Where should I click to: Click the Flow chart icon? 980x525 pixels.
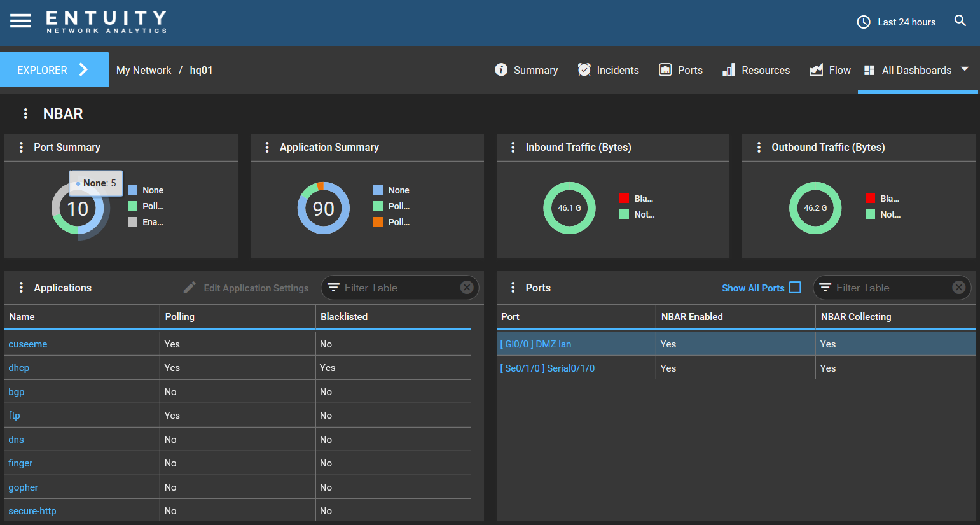(817, 69)
